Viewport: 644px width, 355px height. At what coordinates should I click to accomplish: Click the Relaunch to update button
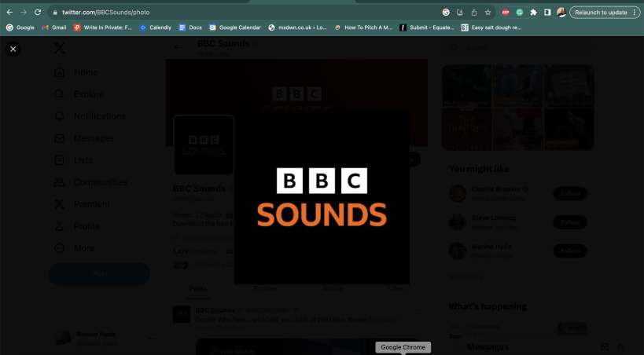click(x=601, y=13)
